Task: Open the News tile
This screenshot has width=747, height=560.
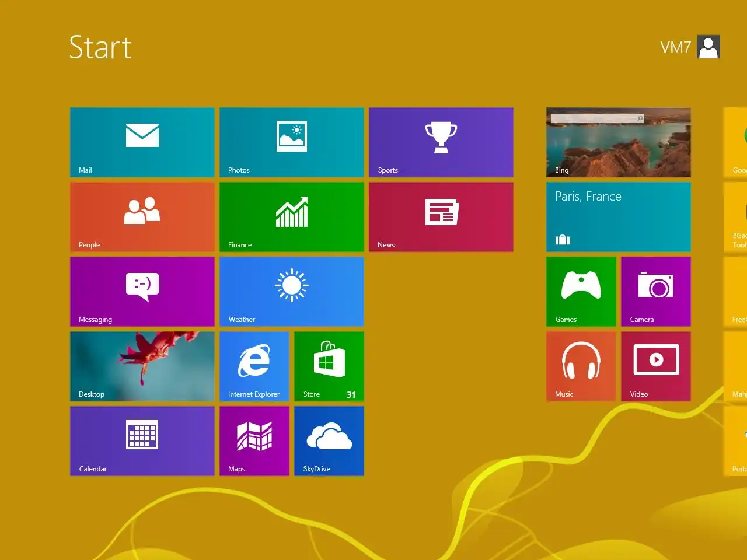Action: point(441,217)
